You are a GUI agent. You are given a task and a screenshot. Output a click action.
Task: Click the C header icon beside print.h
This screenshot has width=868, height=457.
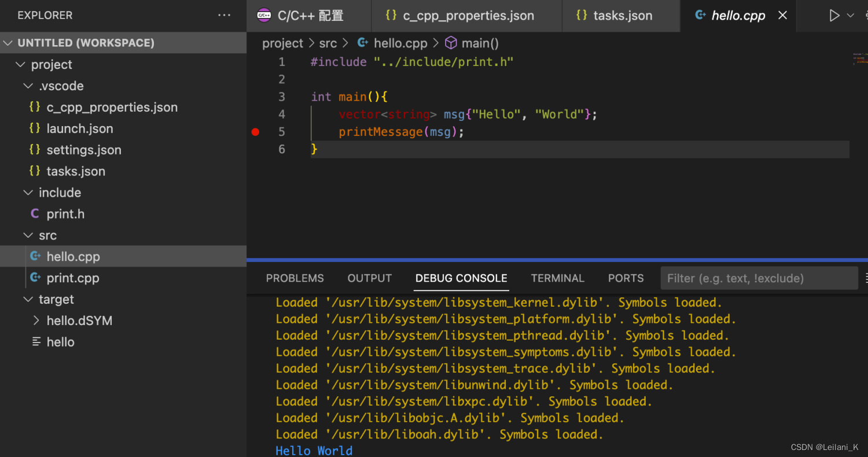[x=35, y=214]
